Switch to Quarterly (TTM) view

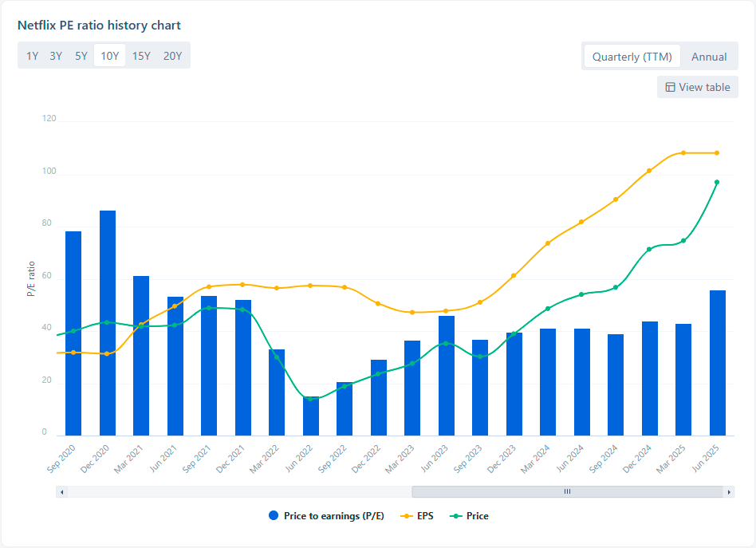632,57
